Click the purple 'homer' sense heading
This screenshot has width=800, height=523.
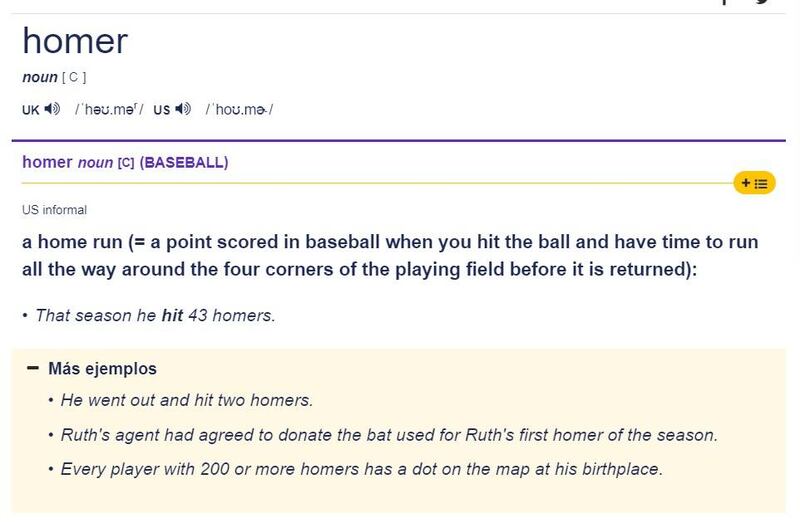46,162
